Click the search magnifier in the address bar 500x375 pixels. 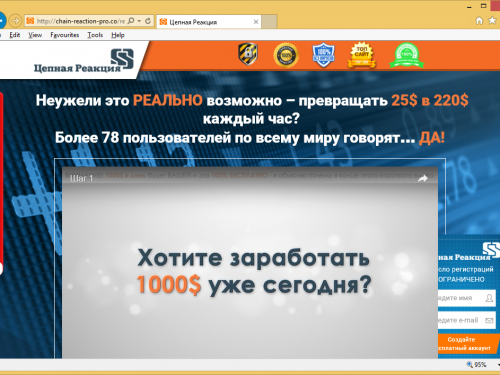pyautogui.click(x=131, y=21)
